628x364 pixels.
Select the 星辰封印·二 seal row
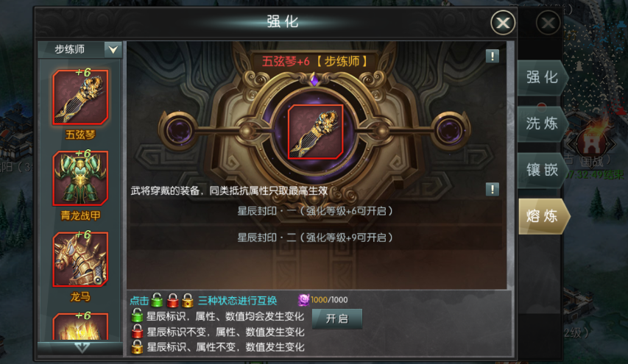[316, 238]
